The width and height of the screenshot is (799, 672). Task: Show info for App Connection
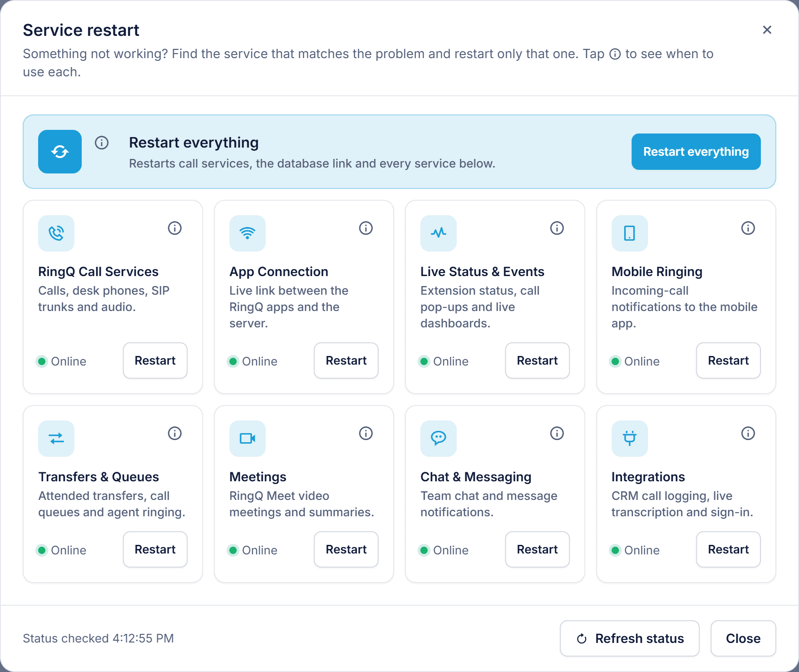(366, 228)
